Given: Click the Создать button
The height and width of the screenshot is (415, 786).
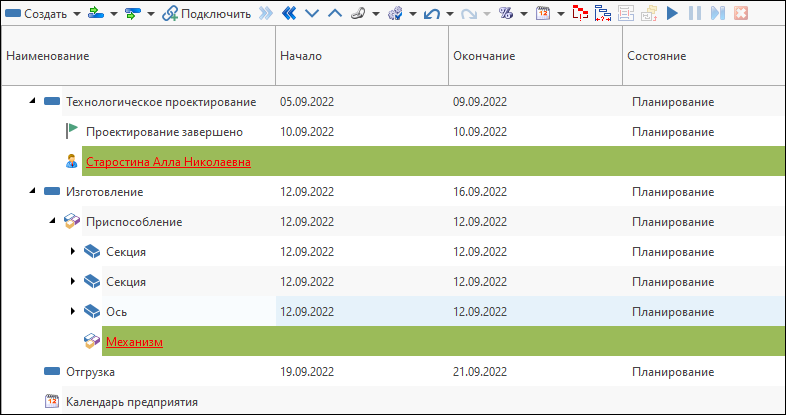Looking at the screenshot, I should (x=36, y=14).
